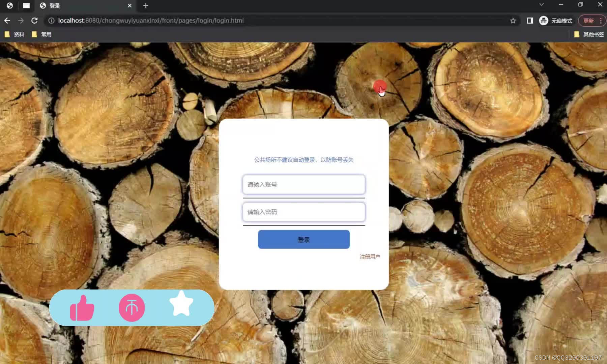Open the side panel icon
The height and width of the screenshot is (364, 607).
pos(530,21)
